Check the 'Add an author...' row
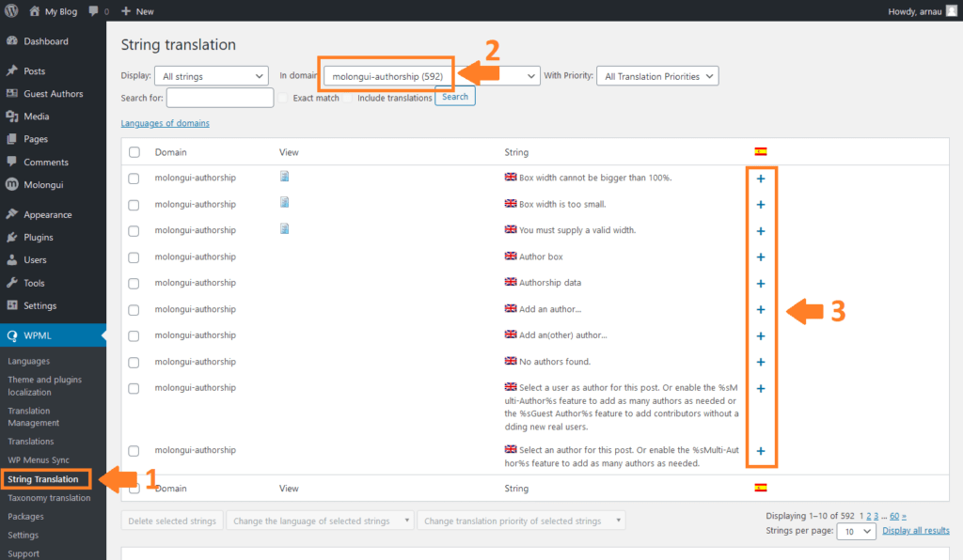The image size is (963, 560). (x=134, y=310)
